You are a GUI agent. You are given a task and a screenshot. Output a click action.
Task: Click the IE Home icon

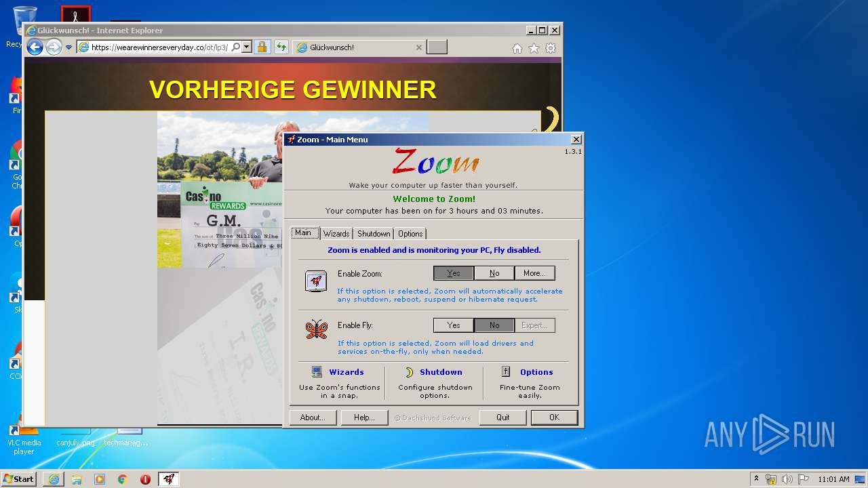(517, 48)
